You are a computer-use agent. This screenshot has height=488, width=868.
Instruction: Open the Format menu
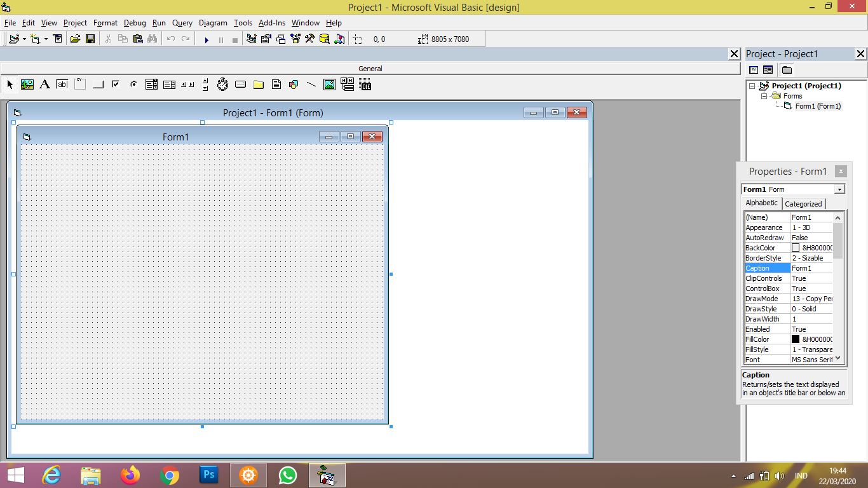coord(105,22)
